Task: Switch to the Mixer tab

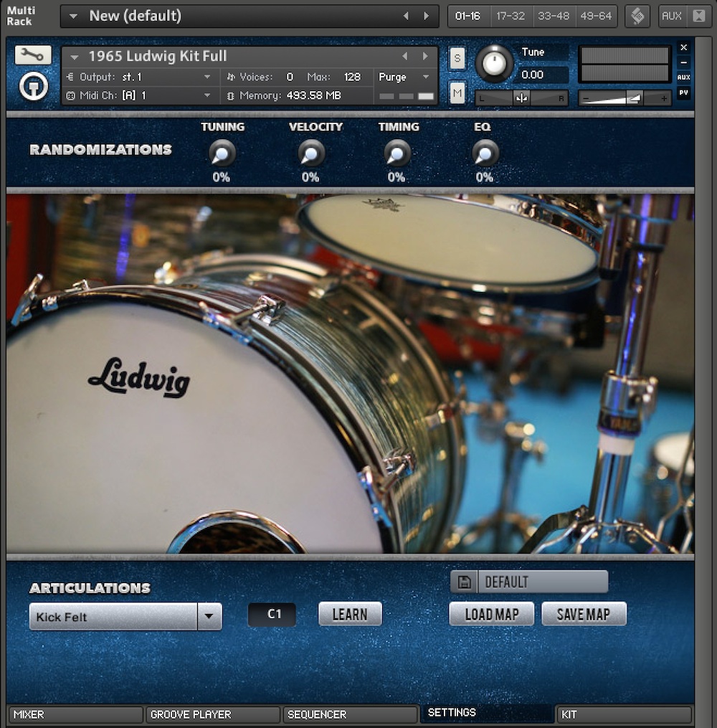Action: click(x=75, y=714)
